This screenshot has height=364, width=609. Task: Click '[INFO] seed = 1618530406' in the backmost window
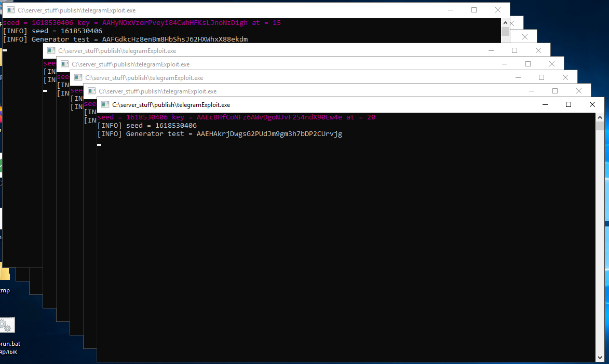tap(52, 31)
